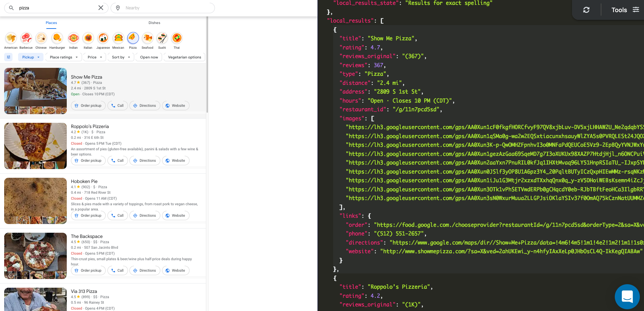Open the Tools settings menu
This screenshot has height=311, width=644.
[625, 10]
